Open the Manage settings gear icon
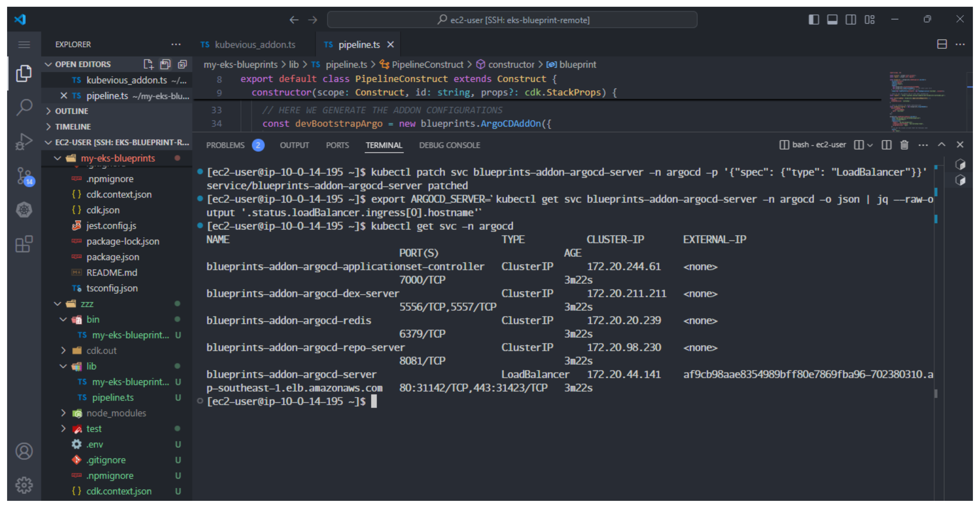Viewport: 980px width, 509px height. (24, 485)
